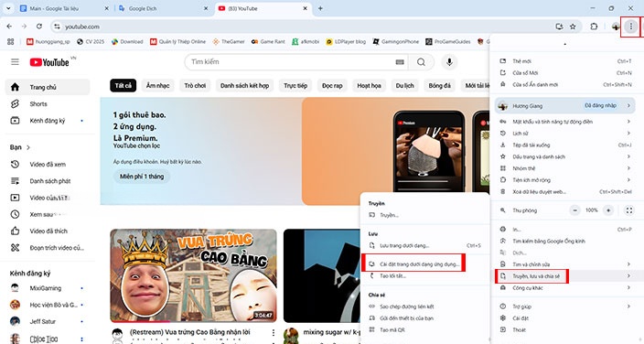Open Đoạn trích video clips in the sidebar
The width and height of the screenshot is (644, 344).
48,248
